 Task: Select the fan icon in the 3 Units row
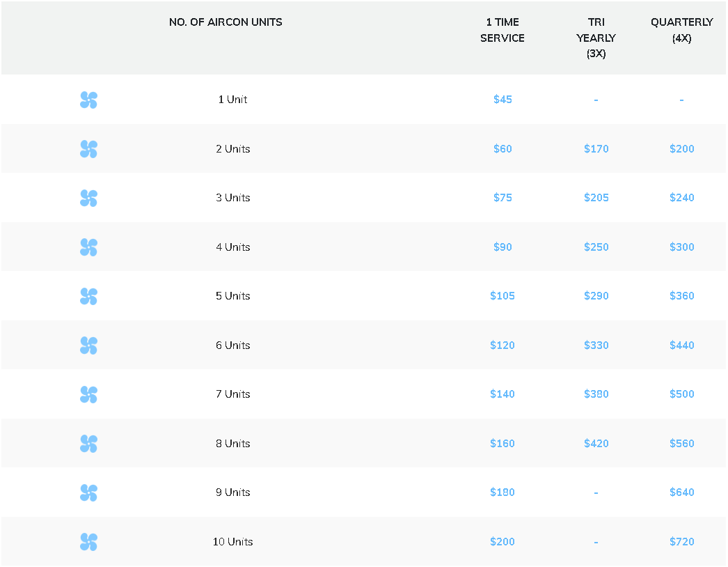88,198
